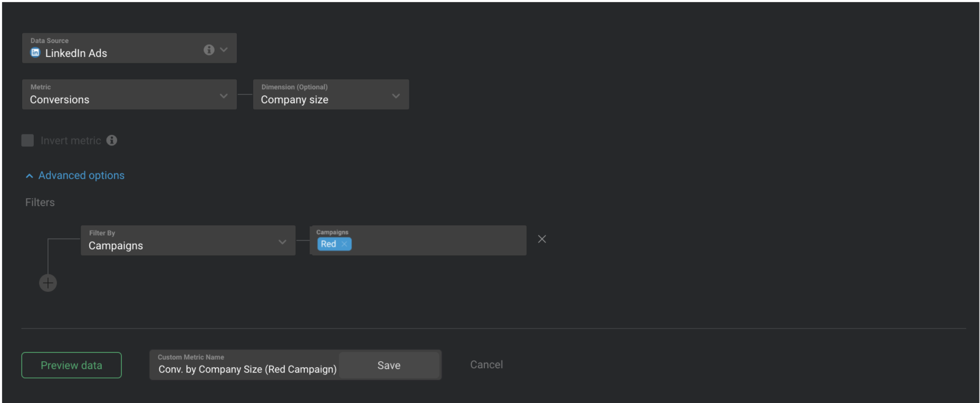
Task: Open the Metric Conversions dropdown
Action: 129,94
